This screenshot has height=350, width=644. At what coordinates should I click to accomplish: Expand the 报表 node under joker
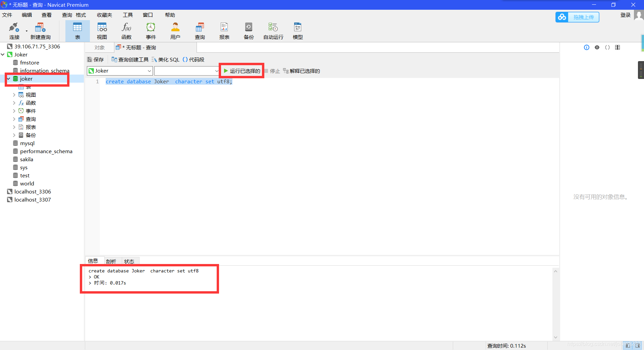click(x=14, y=127)
